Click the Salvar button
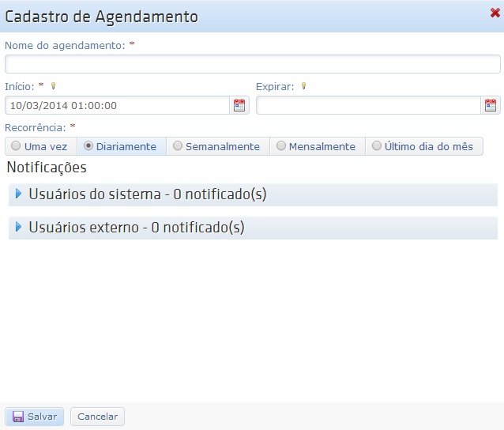Image resolution: width=504 pixels, height=430 pixels. [x=35, y=417]
